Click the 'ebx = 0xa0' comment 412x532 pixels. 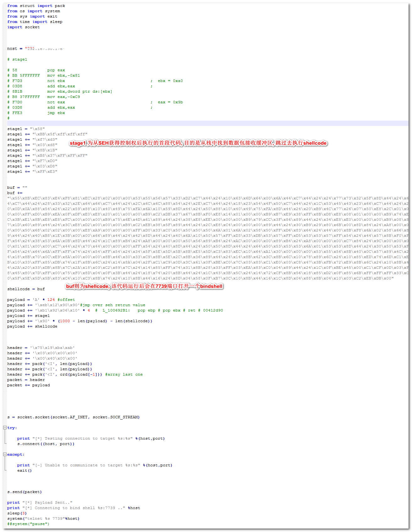[167, 81]
